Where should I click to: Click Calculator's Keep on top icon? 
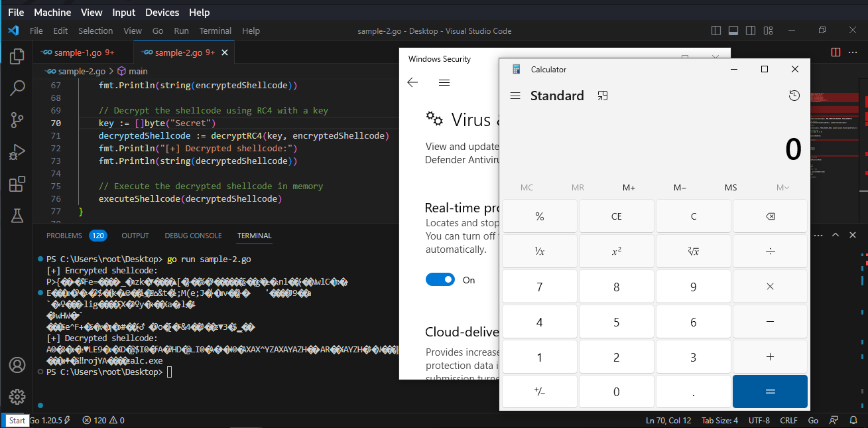602,96
